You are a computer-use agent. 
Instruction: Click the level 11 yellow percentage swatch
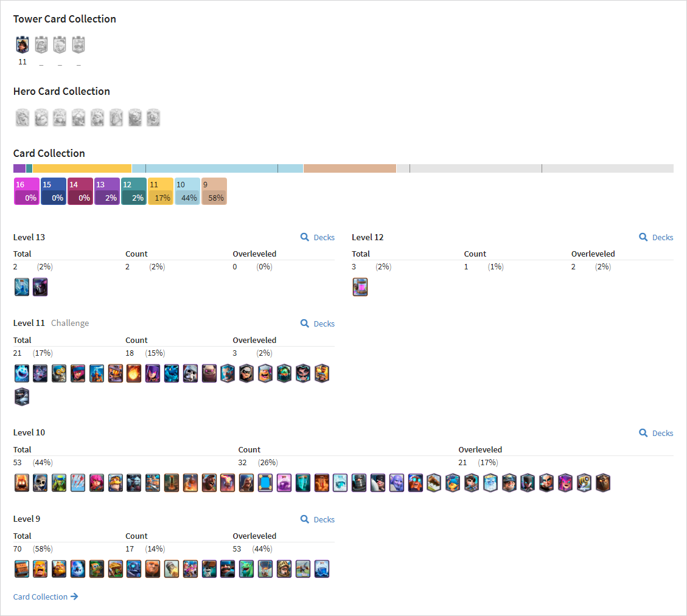tap(161, 192)
